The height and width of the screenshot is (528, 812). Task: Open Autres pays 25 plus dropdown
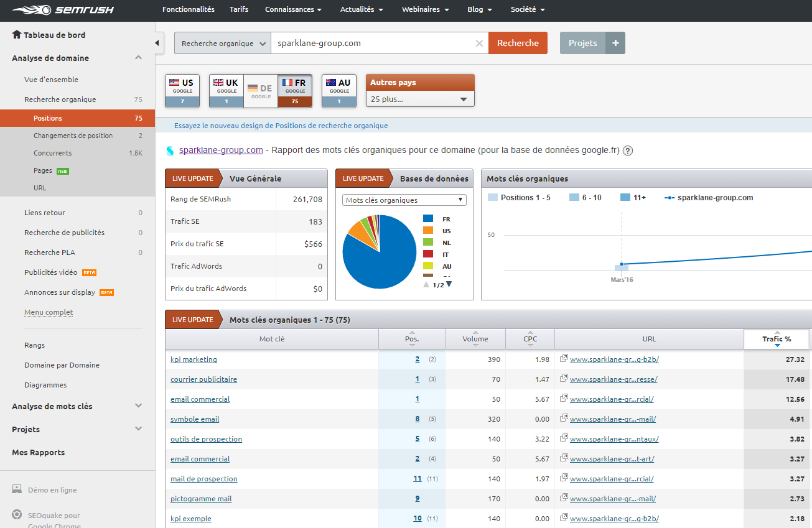click(x=420, y=99)
